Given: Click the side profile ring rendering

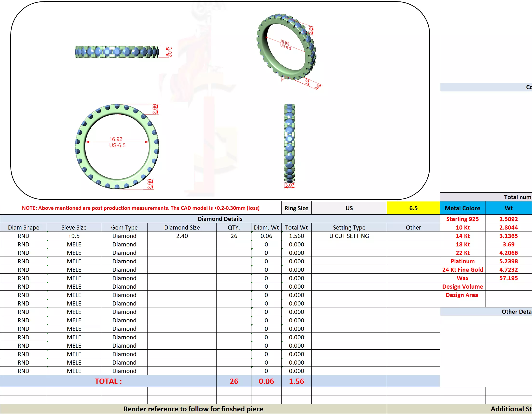Looking at the screenshot, I should (x=290, y=144).
